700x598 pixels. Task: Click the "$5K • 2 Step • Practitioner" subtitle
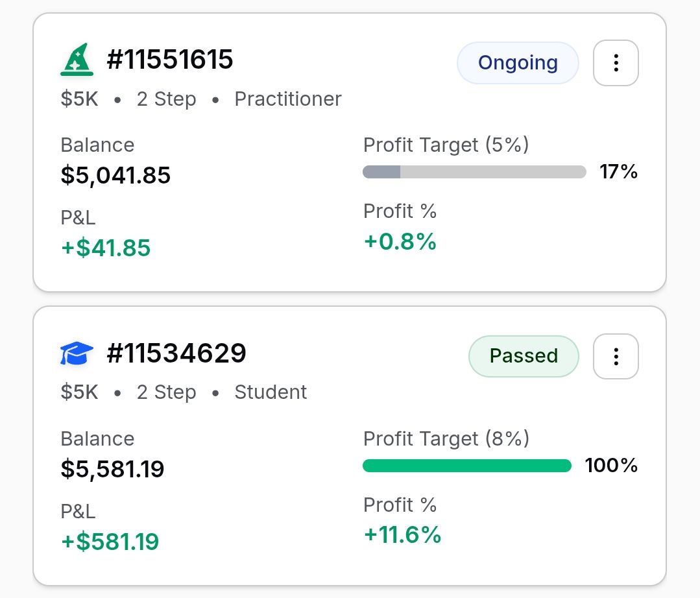[x=201, y=99]
